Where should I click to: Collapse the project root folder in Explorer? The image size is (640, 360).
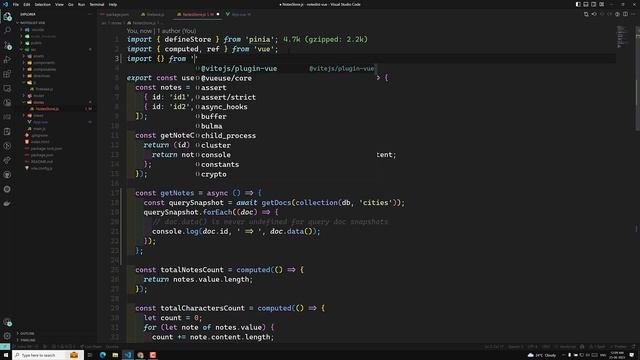click(33, 23)
